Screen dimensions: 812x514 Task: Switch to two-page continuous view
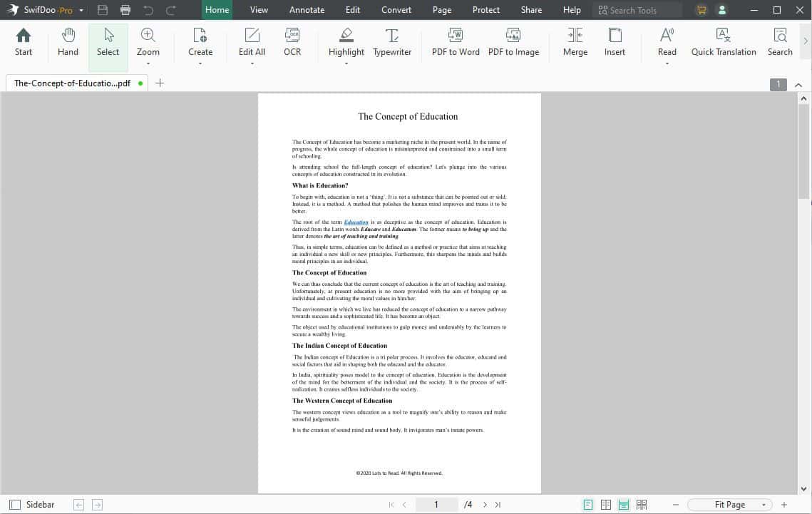[642, 505]
